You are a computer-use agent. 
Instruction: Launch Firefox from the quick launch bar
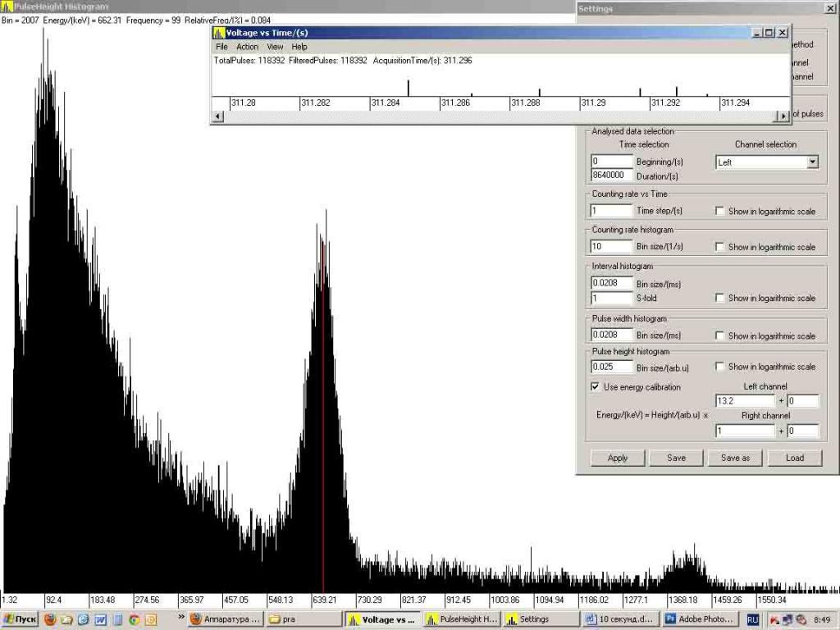point(50,619)
